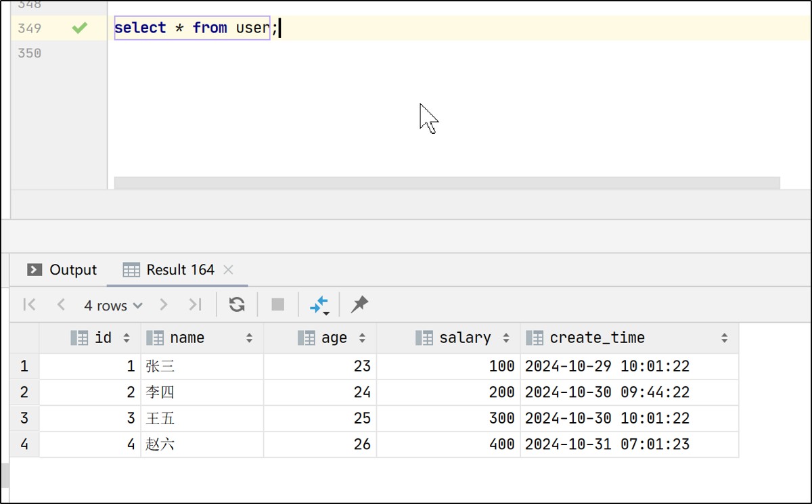
Task: Open compare data arrows dropdown
Action: [319, 306]
